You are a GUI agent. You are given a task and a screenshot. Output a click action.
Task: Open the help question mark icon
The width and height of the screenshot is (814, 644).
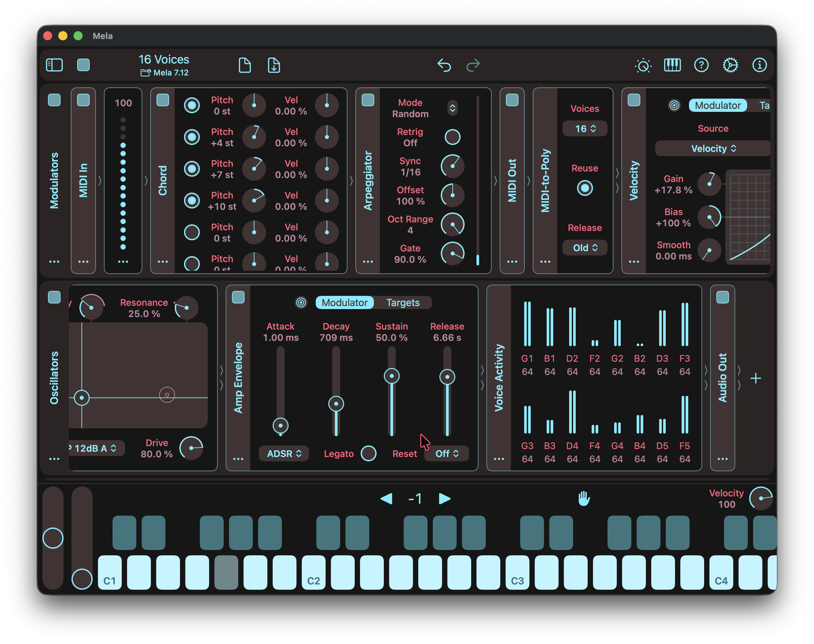[701, 65]
